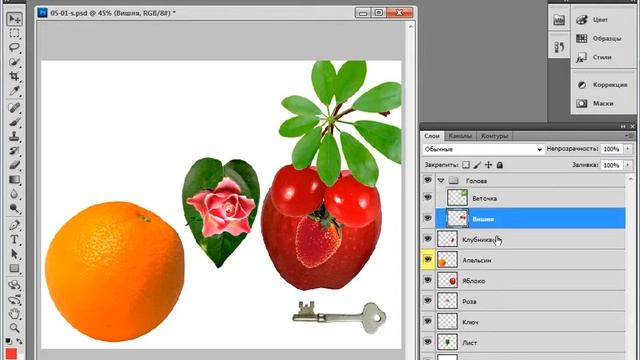Select the Веточка layer name

tap(484, 198)
